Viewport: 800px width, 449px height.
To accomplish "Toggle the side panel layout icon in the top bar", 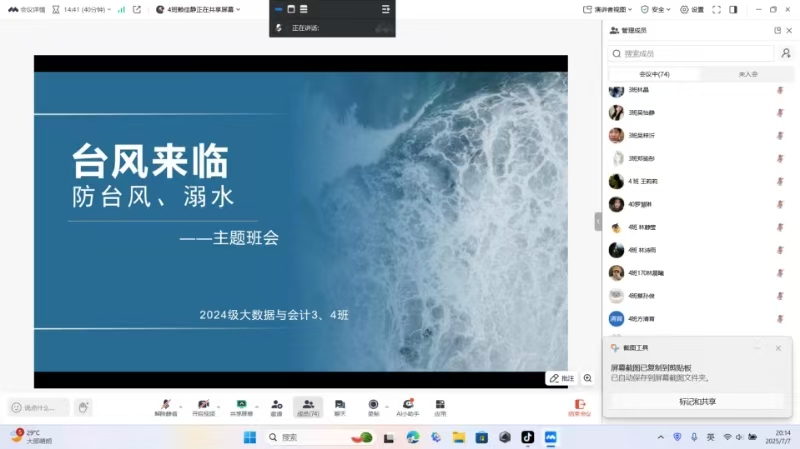I will (733, 9).
